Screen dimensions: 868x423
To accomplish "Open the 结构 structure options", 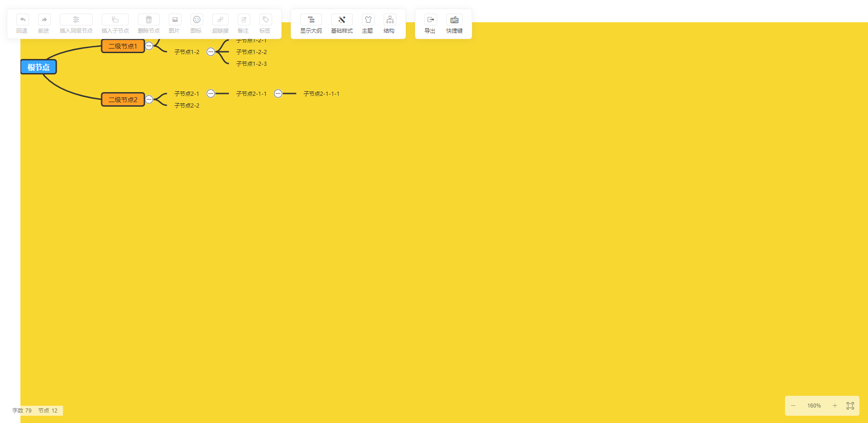I will pos(390,20).
